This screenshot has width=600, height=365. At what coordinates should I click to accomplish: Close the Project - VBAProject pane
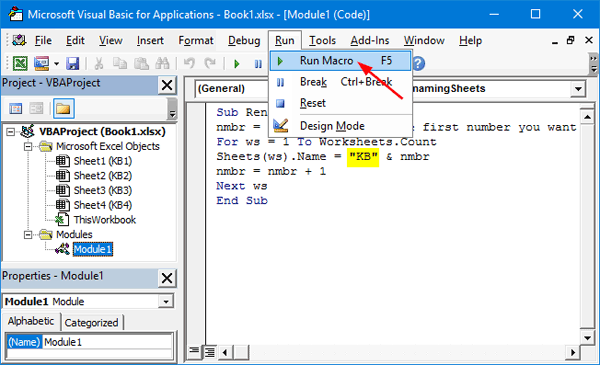[167, 85]
